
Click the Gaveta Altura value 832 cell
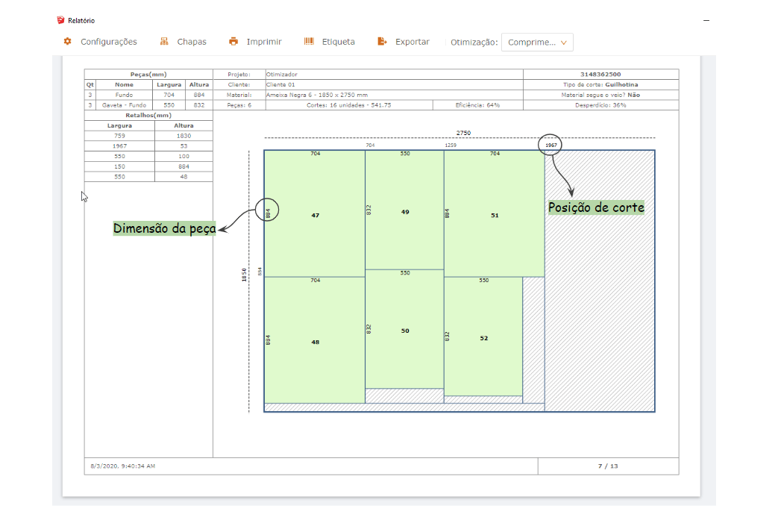point(199,105)
